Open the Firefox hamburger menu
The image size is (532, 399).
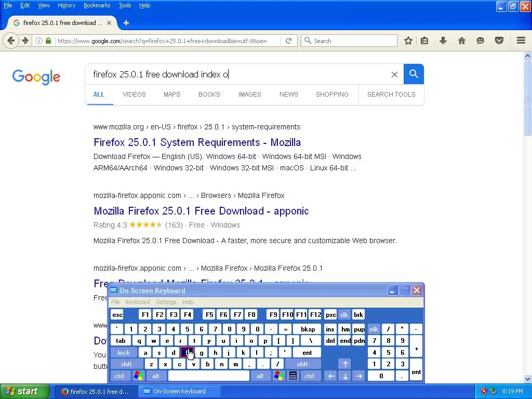point(521,41)
